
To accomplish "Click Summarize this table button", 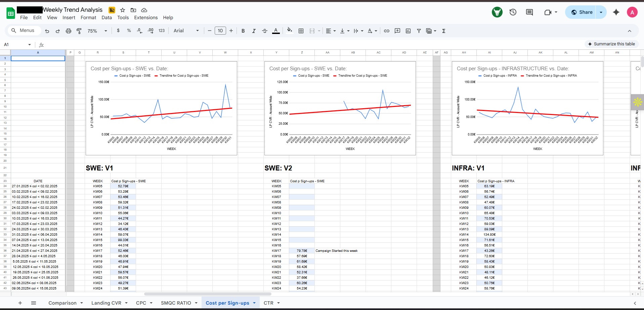I will 611,44.
